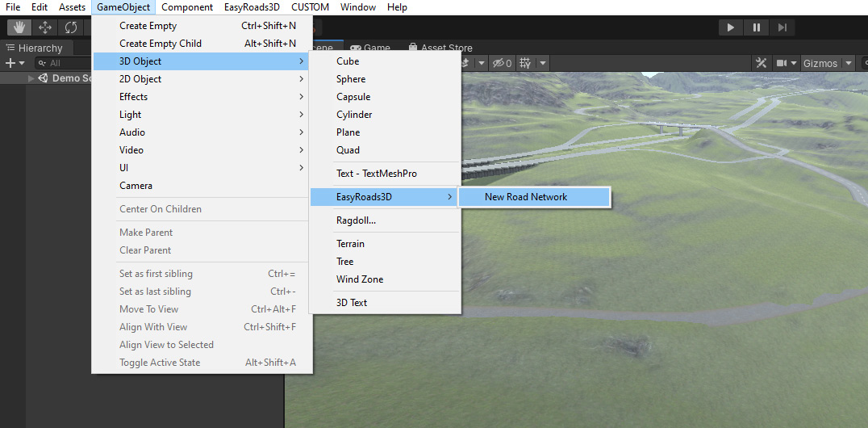This screenshot has height=428, width=868.
Task: Open the EasyRoads3D top menu
Action: pos(252,7)
